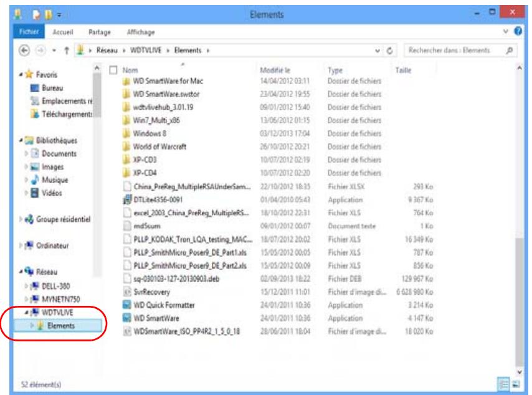Screen dimensions: 532x395
Task: Click Réseau in the address breadcrumb
Action: point(107,50)
